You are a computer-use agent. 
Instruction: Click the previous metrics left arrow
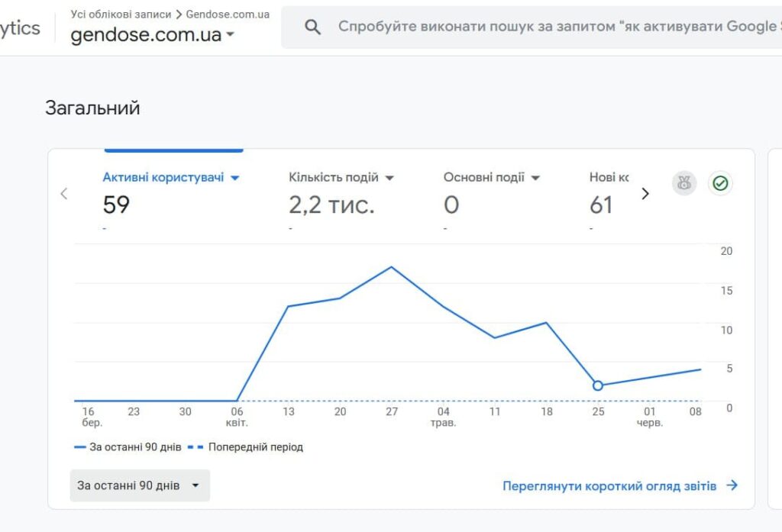click(x=64, y=193)
